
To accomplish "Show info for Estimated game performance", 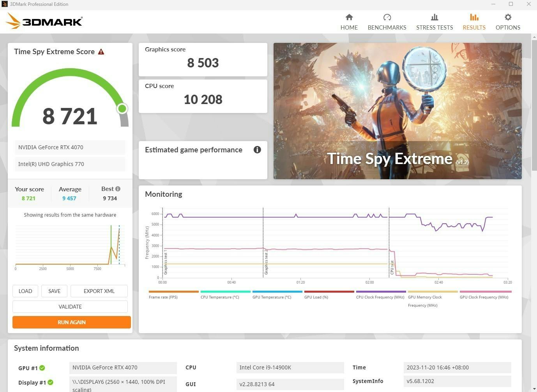I will [257, 150].
